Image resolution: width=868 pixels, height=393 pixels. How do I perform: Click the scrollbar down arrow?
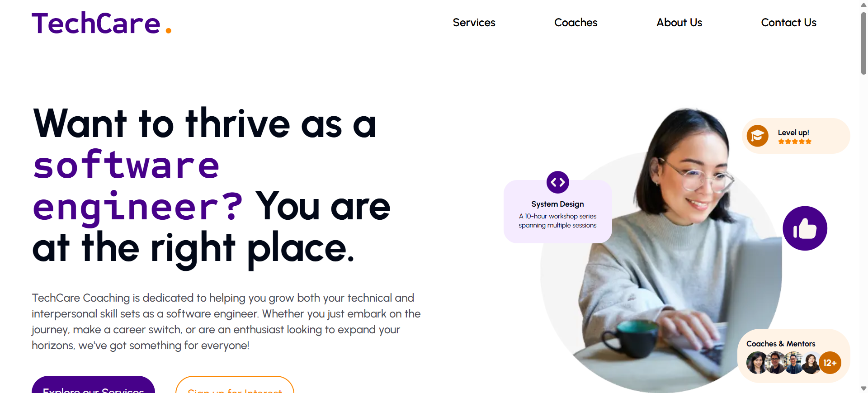[x=863, y=388]
